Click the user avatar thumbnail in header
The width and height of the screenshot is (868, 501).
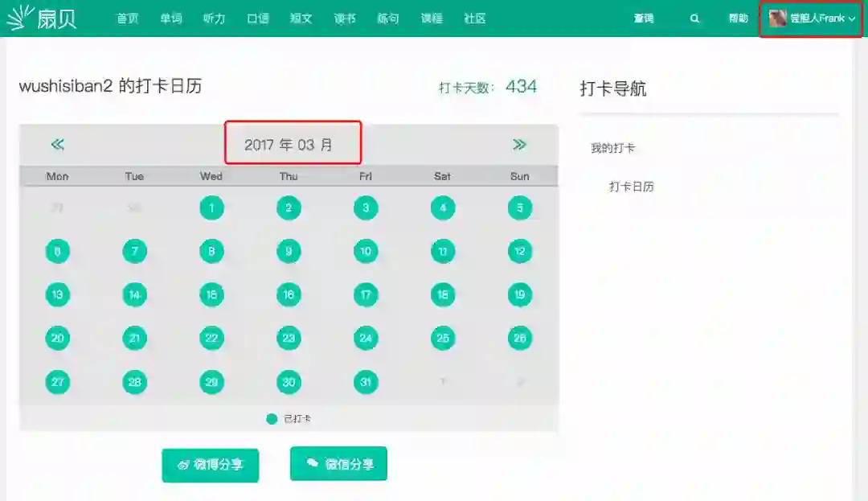click(x=778, y=18)
